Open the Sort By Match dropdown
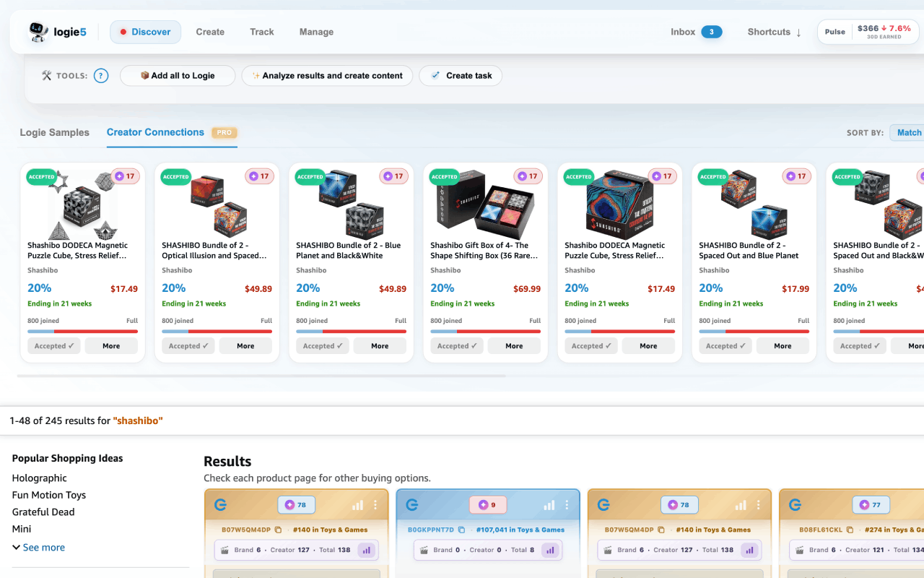 (908, 132)
